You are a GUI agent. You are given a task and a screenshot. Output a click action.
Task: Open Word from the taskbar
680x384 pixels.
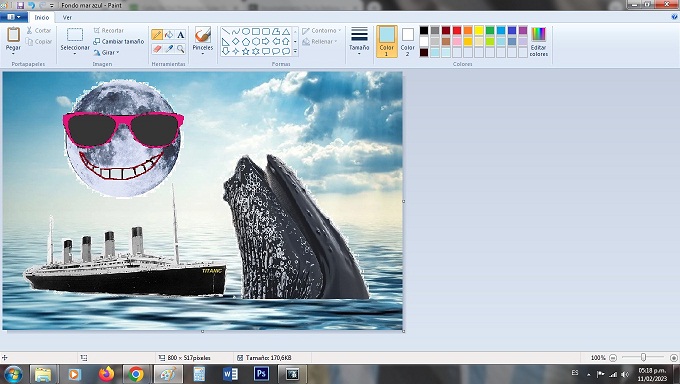[x=230, y=374]
